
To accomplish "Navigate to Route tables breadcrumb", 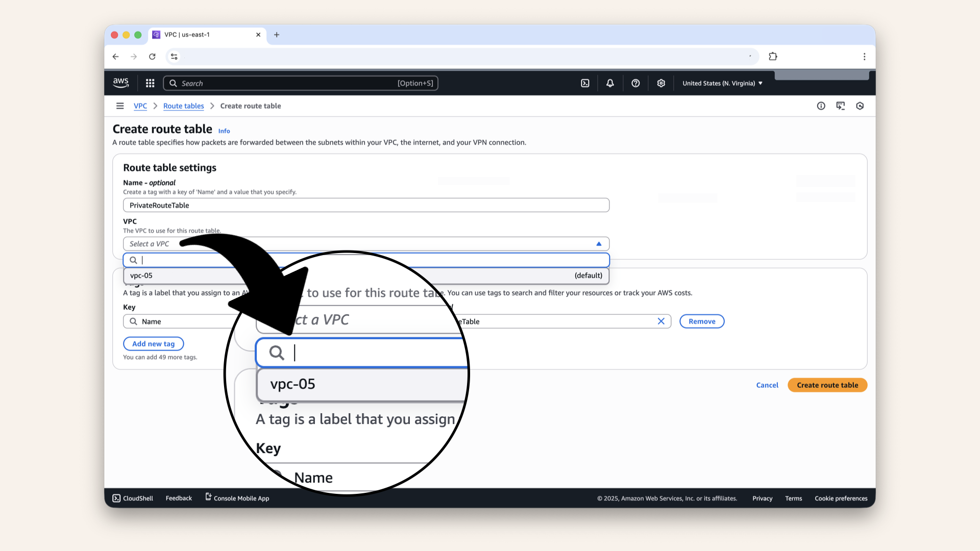I will click(183, 106).
